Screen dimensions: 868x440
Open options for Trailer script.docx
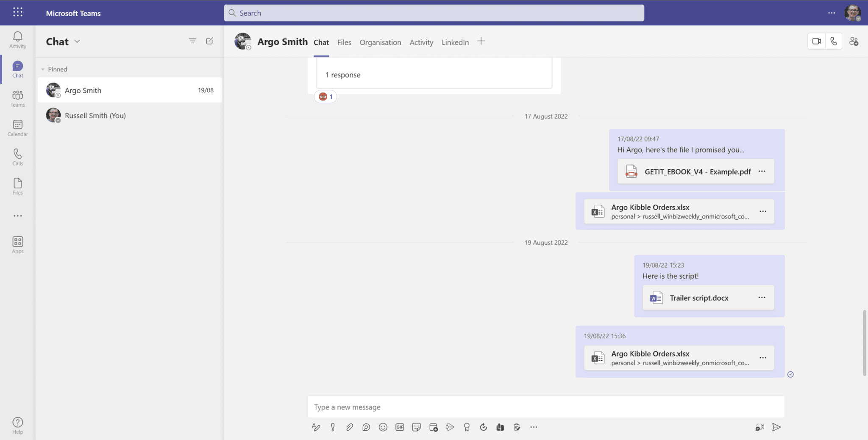[x=762, y=297]
